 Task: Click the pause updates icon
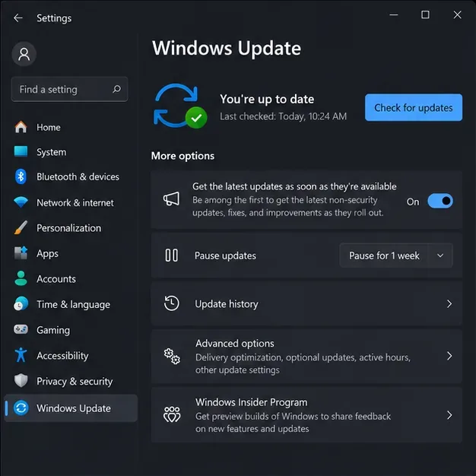(x=172, y=255)
